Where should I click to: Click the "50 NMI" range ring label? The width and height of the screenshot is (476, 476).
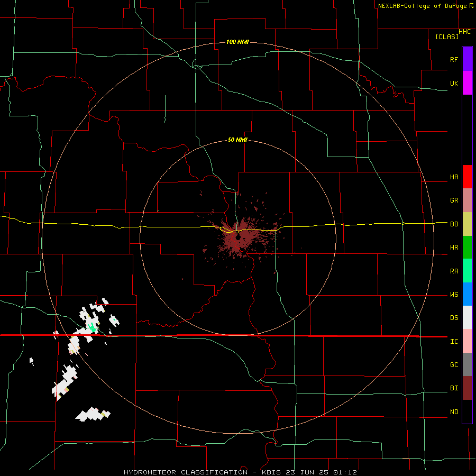237,140
